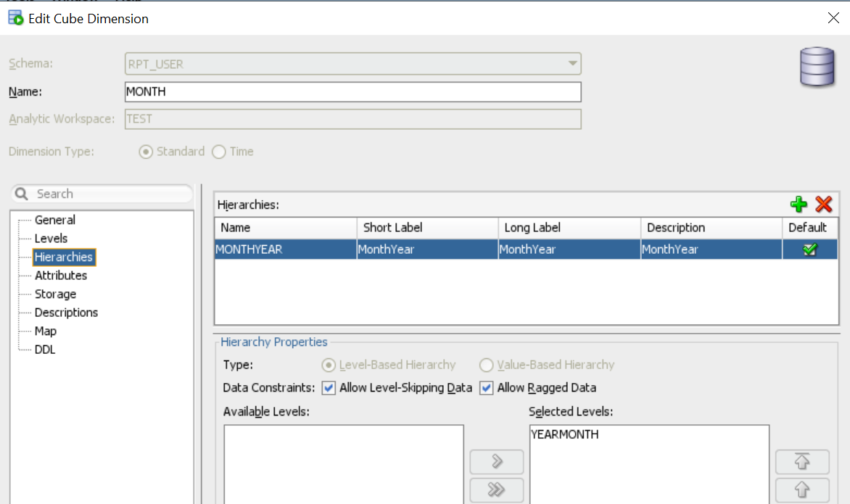Choose Level-Based Hierarchy type
850x504 pixels.
click(x=329, y=365)
